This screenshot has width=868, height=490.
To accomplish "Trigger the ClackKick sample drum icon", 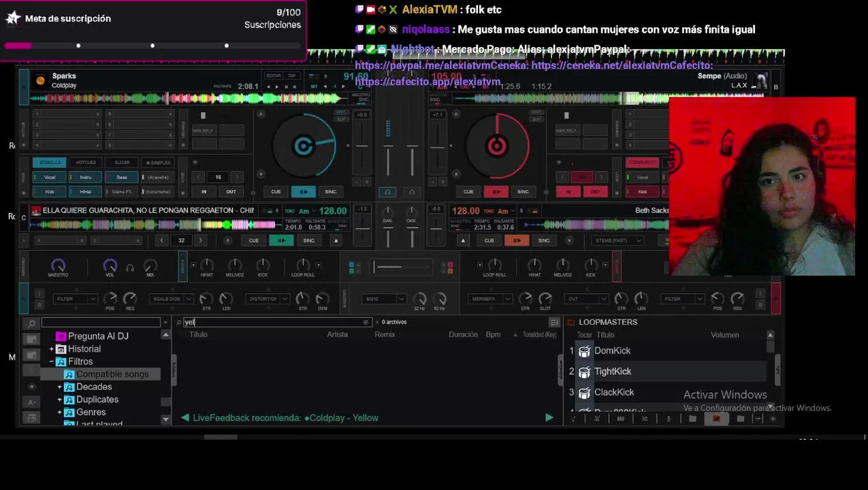I will pos(584,393).
